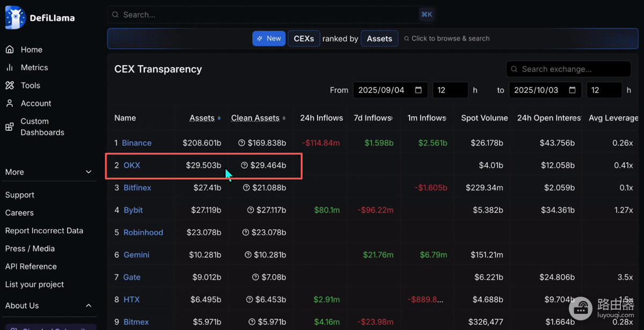
Task: Open Custom Dashboards in sidebar
Action: point(42,127)
